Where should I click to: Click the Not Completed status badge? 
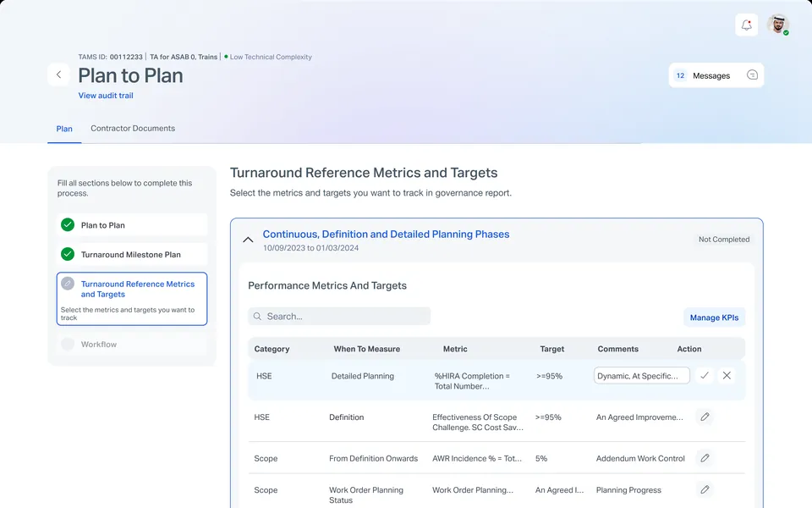[x=724, y=239]
